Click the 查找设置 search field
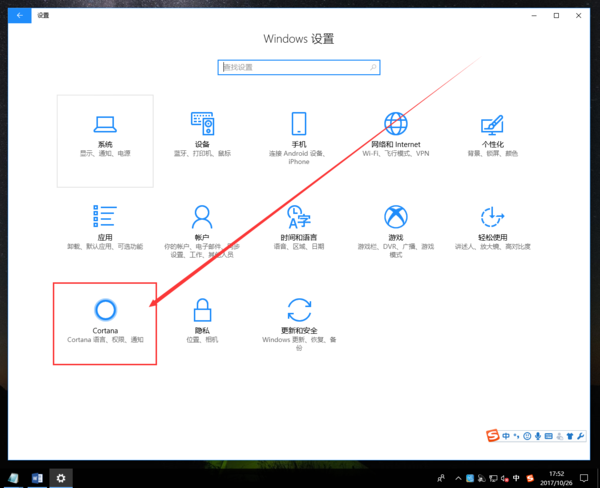This screenshot has height=488, width=600. tap(299, 67)
